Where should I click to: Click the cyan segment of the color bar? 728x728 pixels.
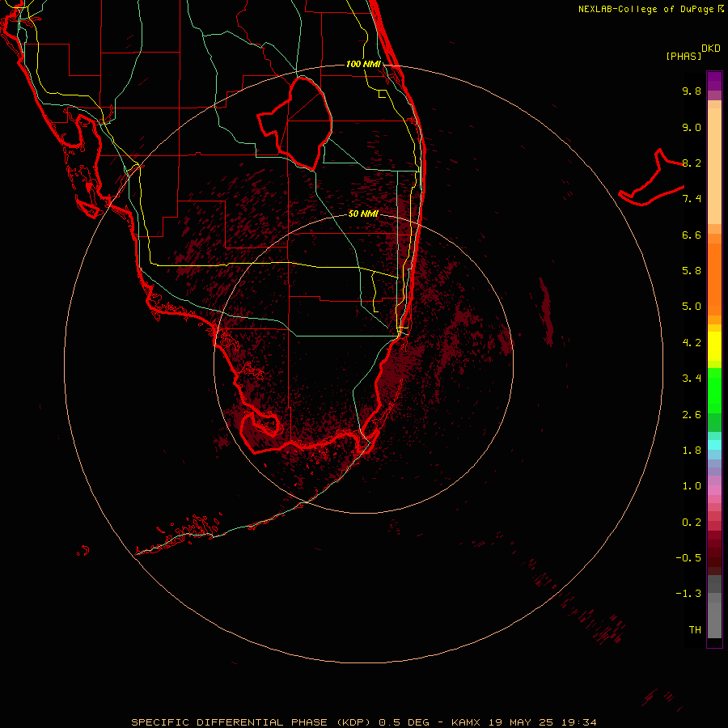tap(714, 445)
